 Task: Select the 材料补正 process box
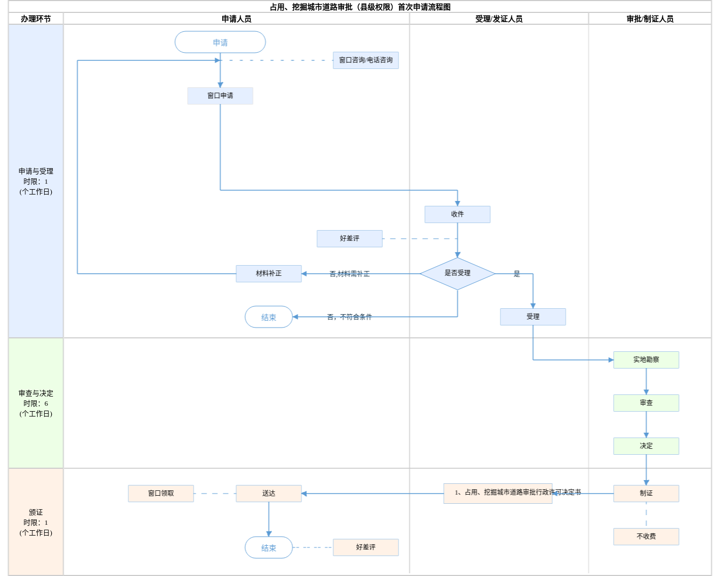click(x=269, y=274)
